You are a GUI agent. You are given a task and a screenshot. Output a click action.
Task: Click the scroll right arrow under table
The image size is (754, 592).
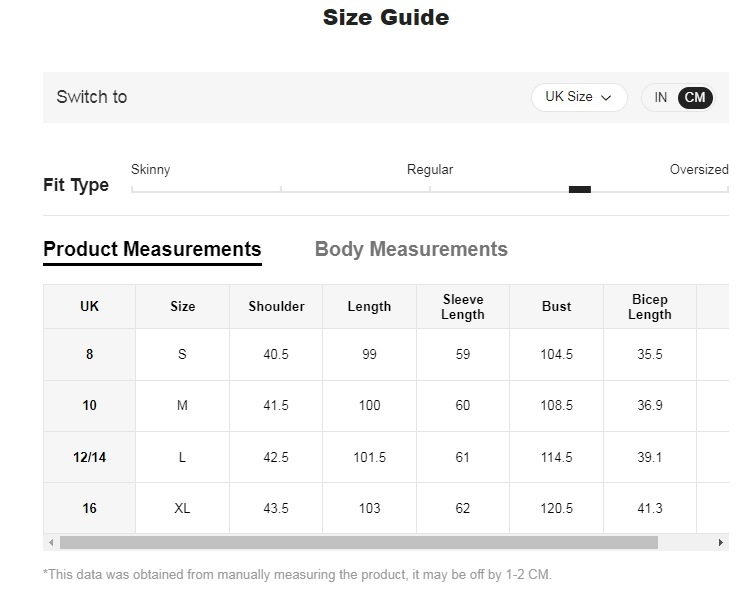pos(722,542)
